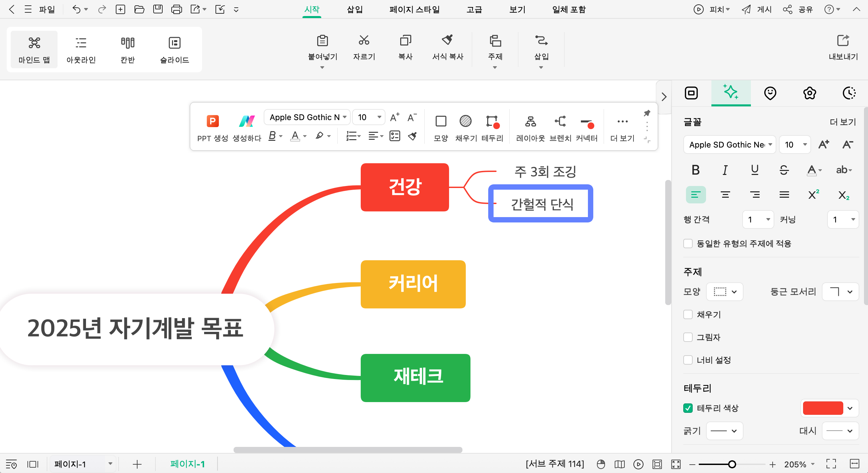Click the zoom slider handle

point(731,464)
